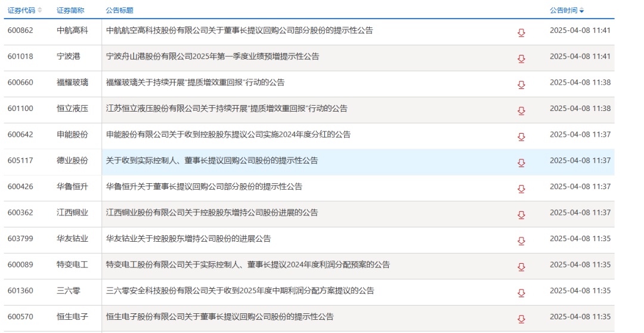Click stock name 江西铜业
This screenshot has height=333, width=644.
click(72, 212)
